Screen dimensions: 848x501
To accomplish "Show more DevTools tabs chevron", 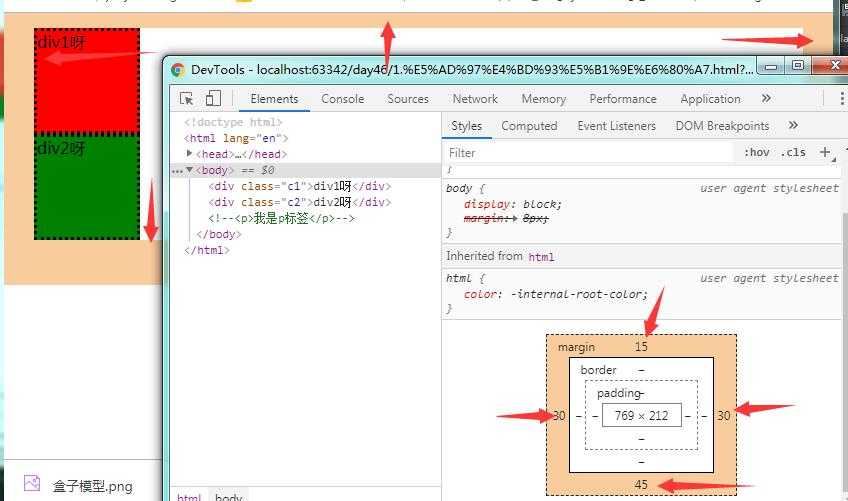I will [766, 98].
